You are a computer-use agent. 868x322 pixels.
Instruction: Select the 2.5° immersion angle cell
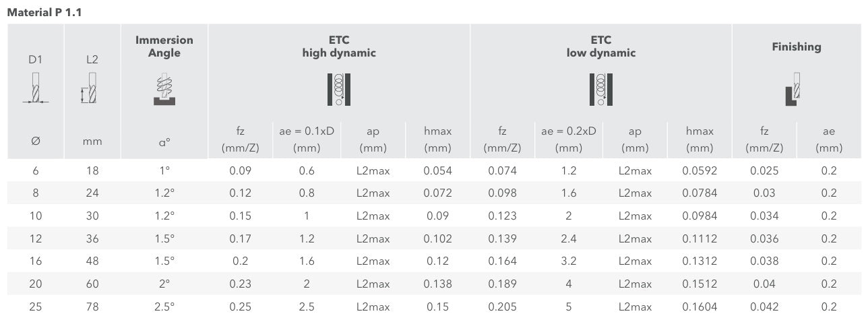coord(164,307)
